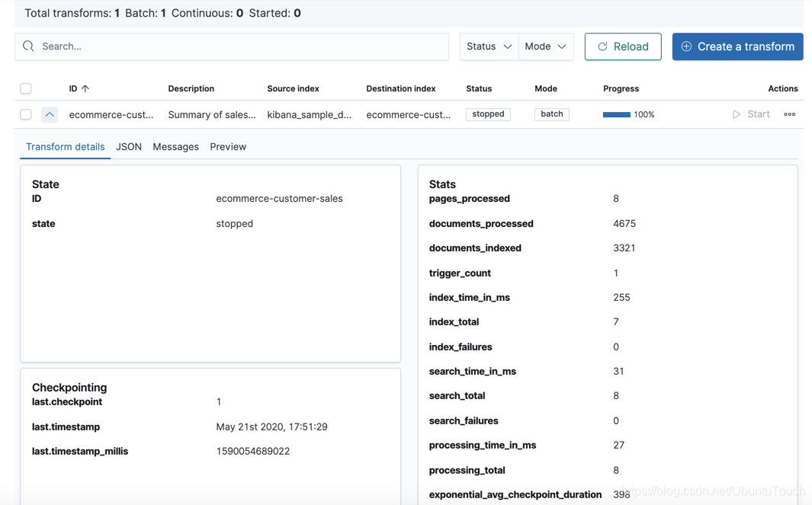Open the Messages tab
This screenshot has width=812, height=505.
click(175, 146)
